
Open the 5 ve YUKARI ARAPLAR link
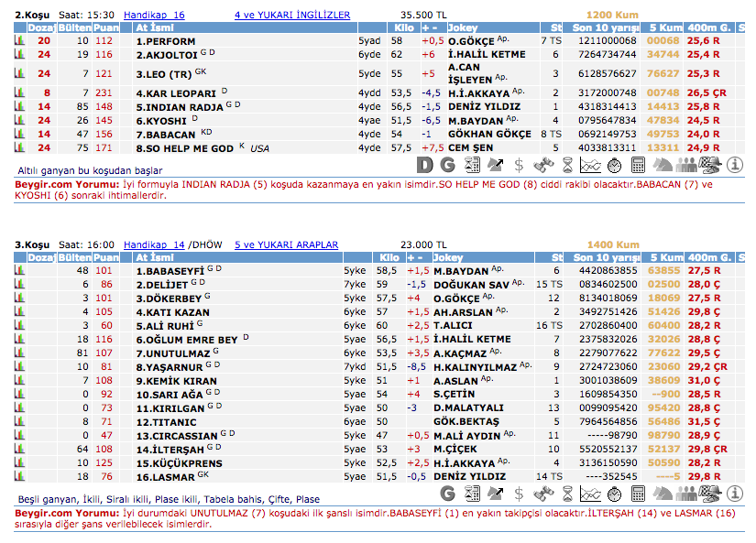[287, 244]
